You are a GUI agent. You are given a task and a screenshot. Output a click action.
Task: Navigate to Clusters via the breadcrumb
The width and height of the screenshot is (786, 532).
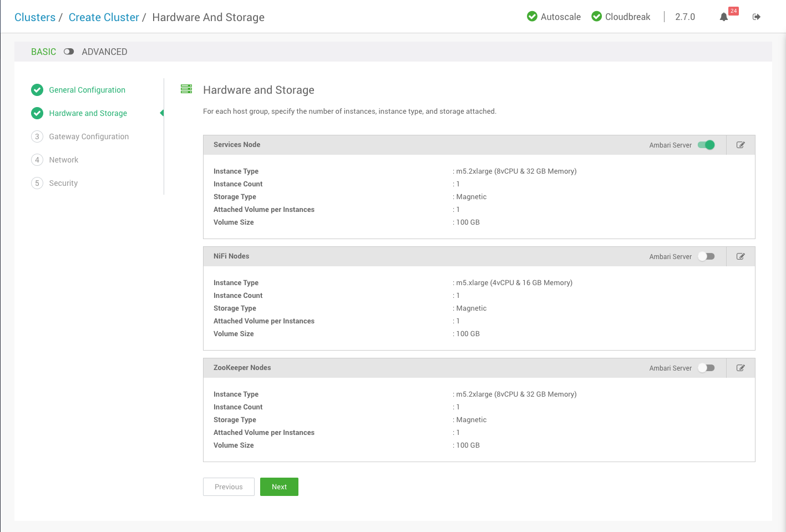(35, 17)
